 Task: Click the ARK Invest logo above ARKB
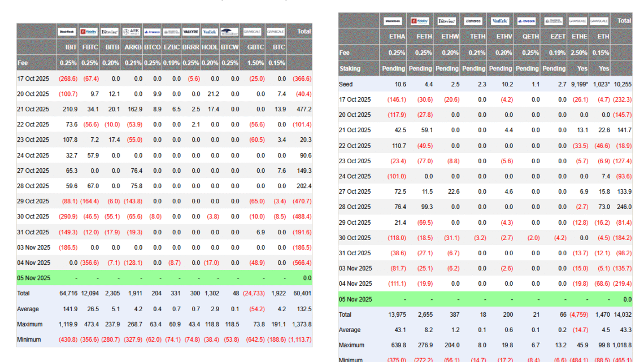pyautogui.click(x=133, y=32)
